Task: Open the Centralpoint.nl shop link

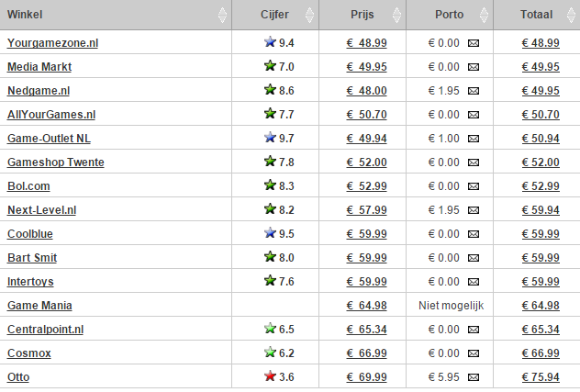Action: tap(46, 330)
